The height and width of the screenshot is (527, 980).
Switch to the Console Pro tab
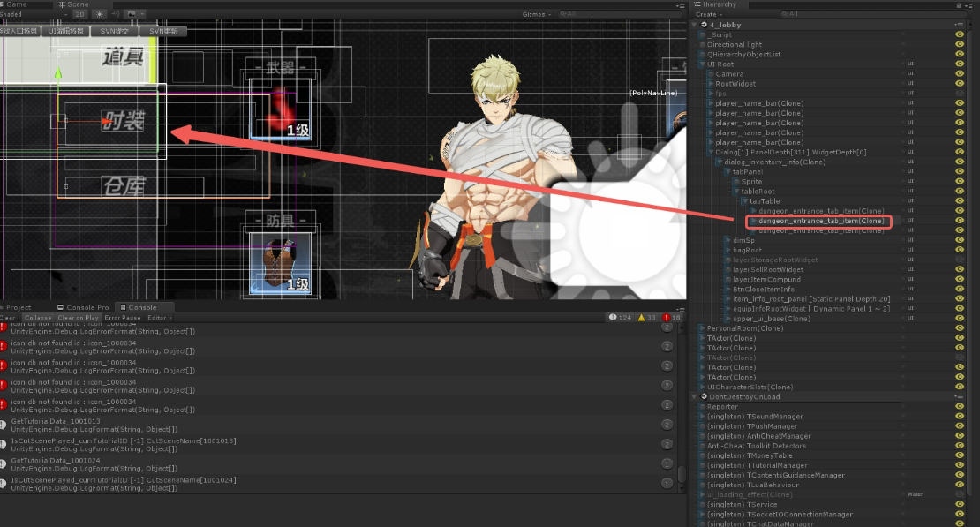pyautogui.click(x=87, y=307)
